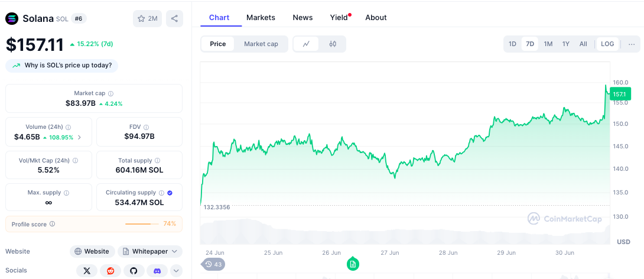
Task: Open GitHub social link
Action: pyautogui.click(x=134, y=271)
